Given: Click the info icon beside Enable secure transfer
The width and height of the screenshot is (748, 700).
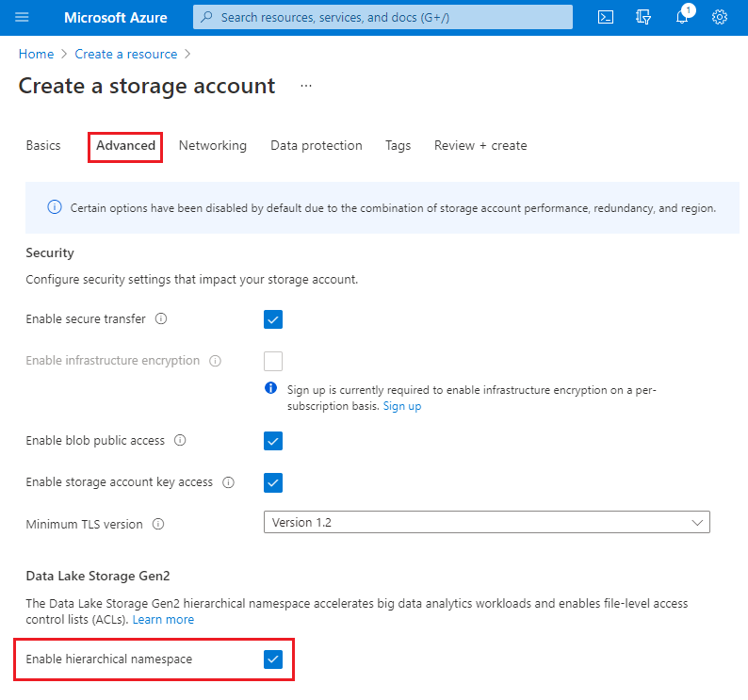Looking at the screenshot, I should (161, 319).
